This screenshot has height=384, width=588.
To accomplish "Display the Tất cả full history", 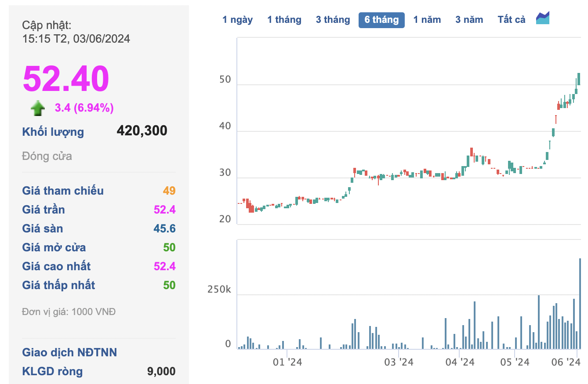I will [x=512, y=20].
